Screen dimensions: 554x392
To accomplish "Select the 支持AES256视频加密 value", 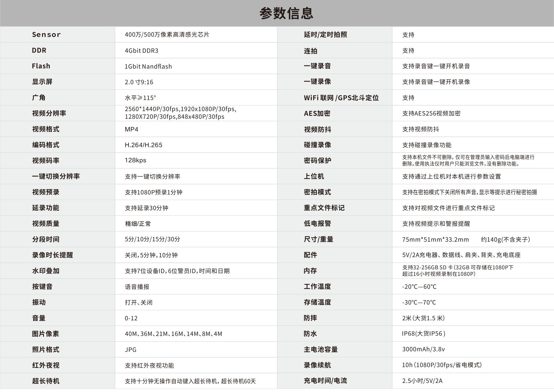I will (431, 113).
